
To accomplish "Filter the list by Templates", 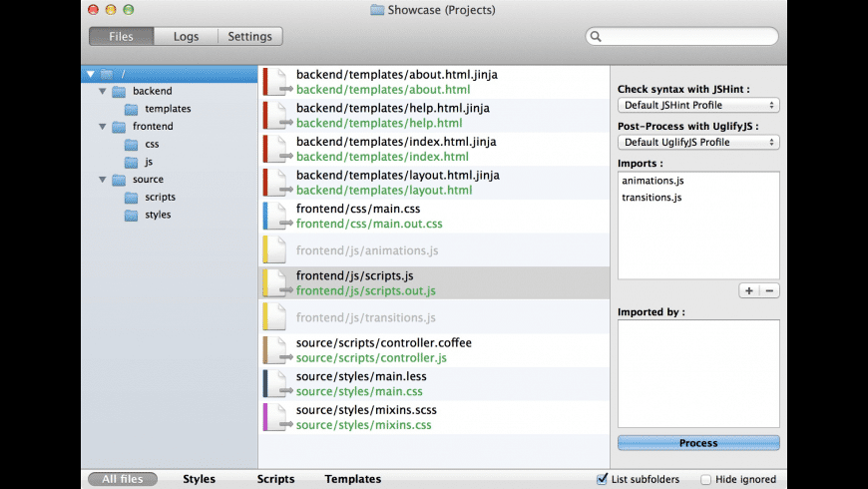I will (x=352, y=479).
